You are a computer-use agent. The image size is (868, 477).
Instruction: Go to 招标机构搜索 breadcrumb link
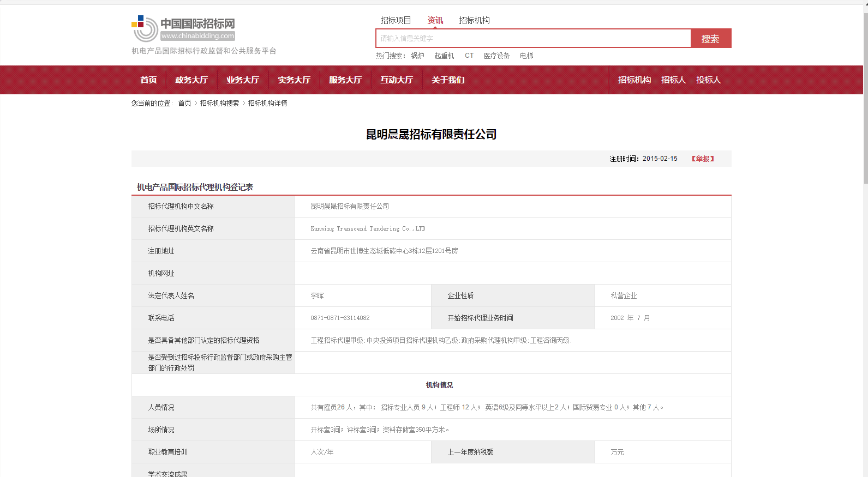pyautogui.click(x=219, y=103)
